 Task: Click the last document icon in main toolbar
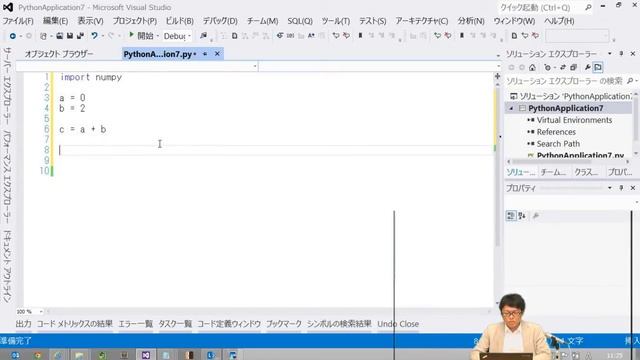[x=514, y=36]
